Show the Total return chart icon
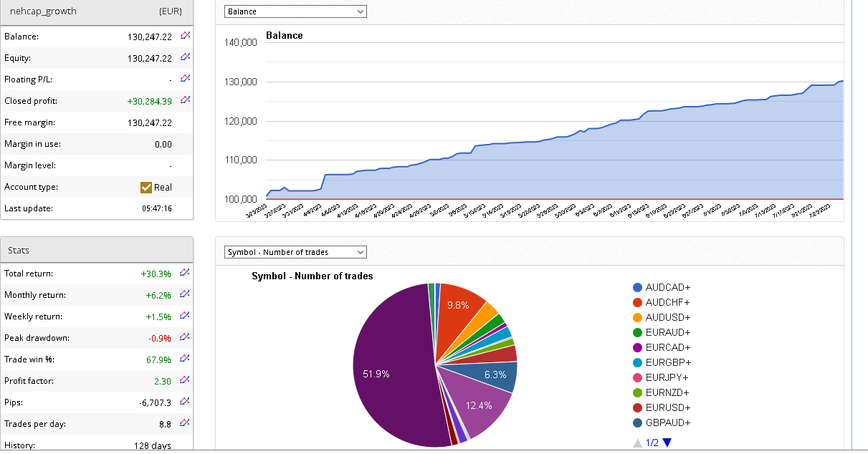The width and height of the screenshot is (868, 454). (x=186, y=272)
